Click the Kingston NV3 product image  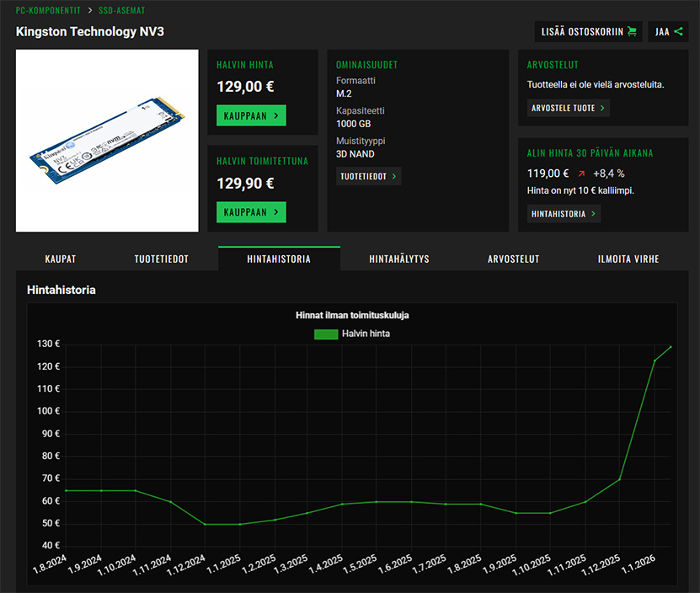point(107,141)
